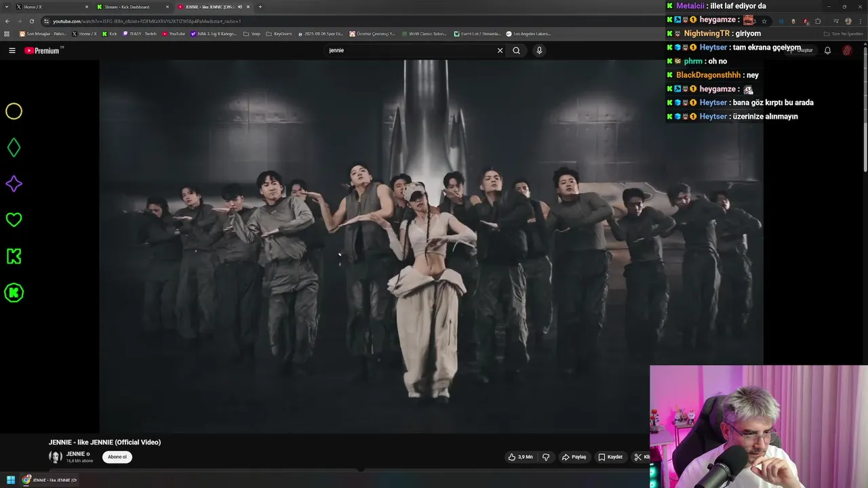Open the YouTube hamburger guide menu
This screenshot has height=488, width=868.
pos(12,50)
